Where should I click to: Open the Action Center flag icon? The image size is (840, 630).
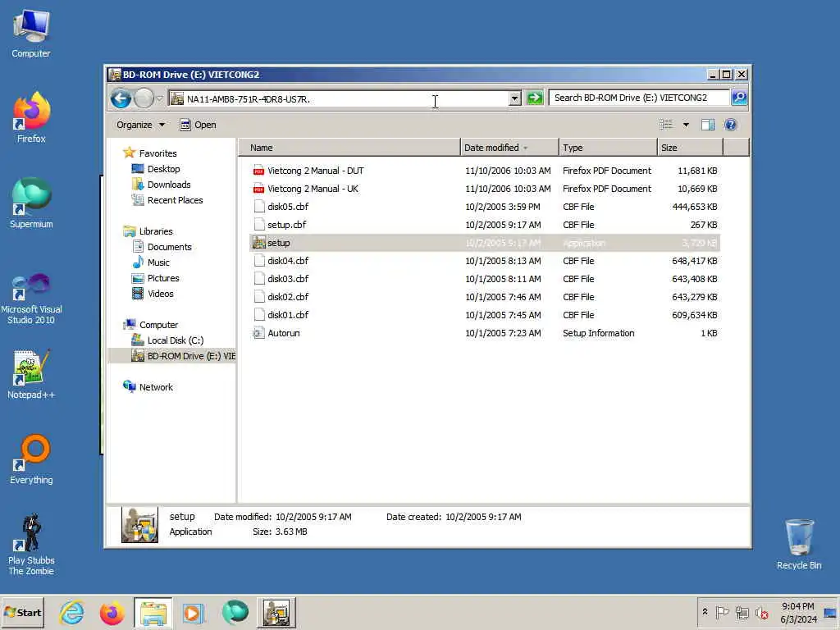[722, 612]
